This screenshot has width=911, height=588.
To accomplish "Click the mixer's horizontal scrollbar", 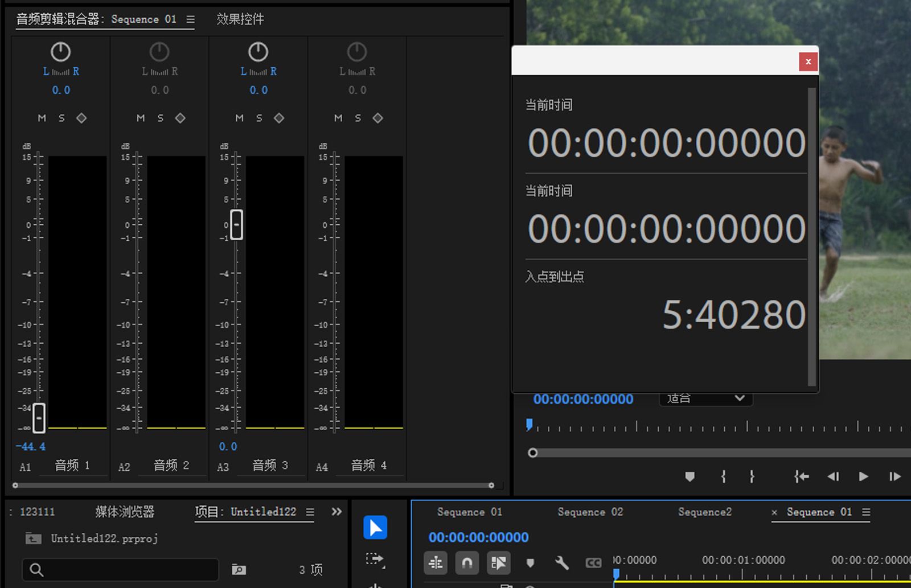I will [253, 486].
